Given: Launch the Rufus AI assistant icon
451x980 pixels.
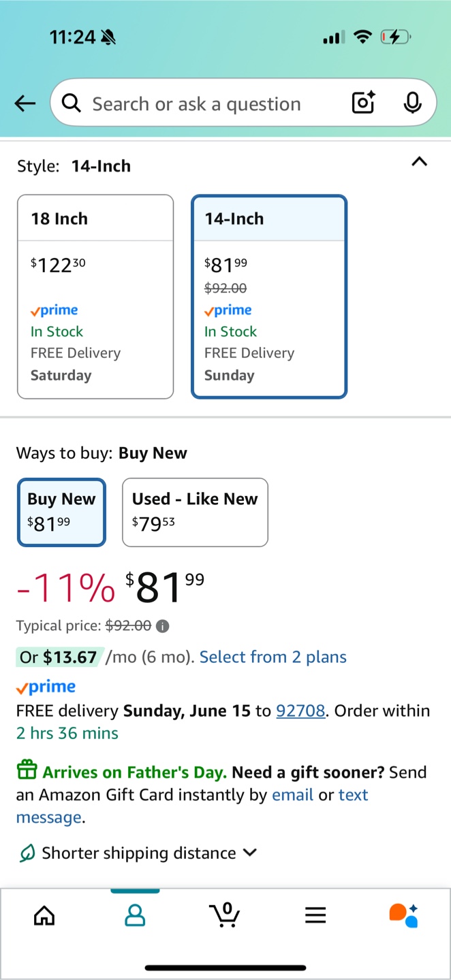Looking at the screenshot, I should pyautogui.click(x=403, y=915).
